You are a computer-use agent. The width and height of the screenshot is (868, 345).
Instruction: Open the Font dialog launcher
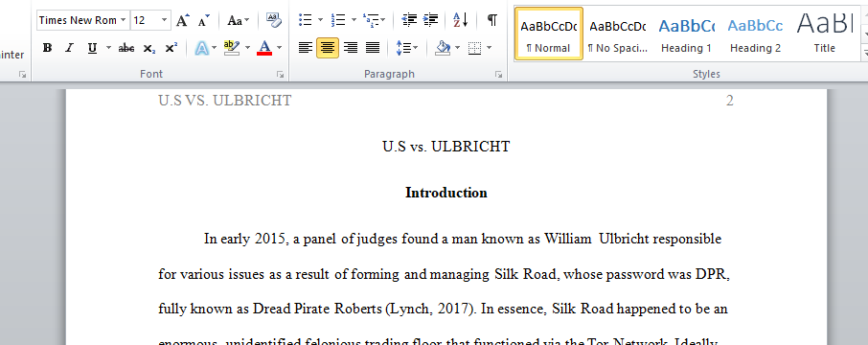click(x=280, y=74)
